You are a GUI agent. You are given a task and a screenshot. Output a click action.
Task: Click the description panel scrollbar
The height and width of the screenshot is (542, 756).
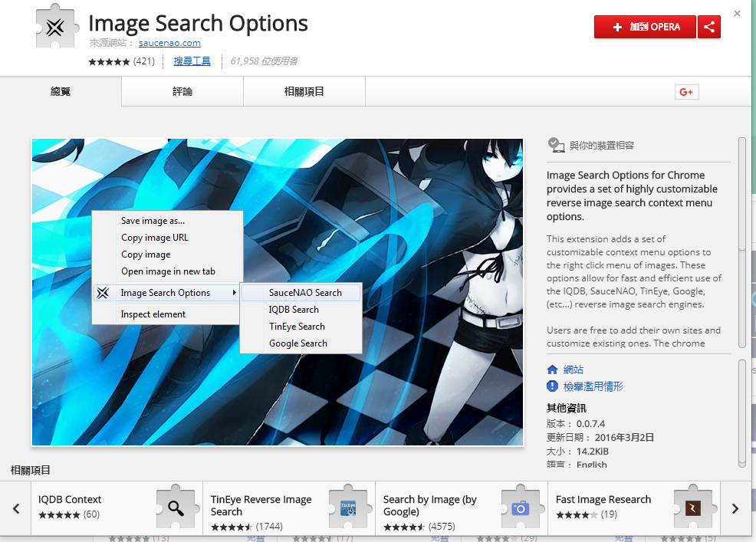(742, 242)
